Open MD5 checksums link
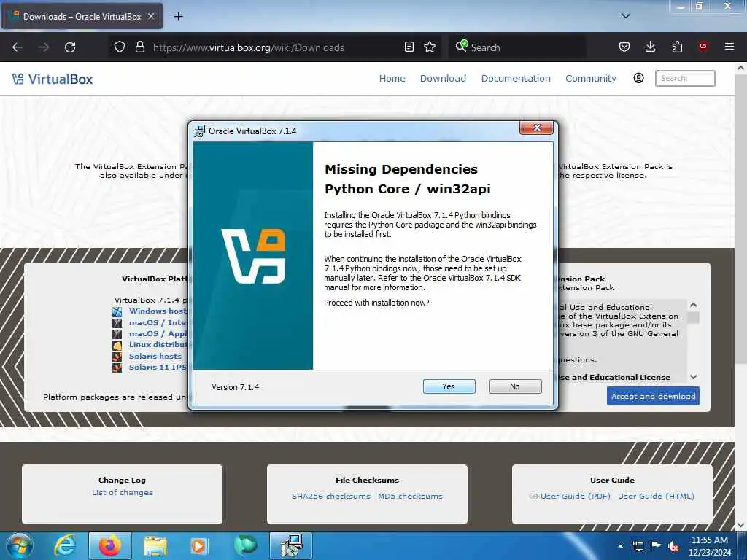Screen dimensions: 747x560 [410, 496]
